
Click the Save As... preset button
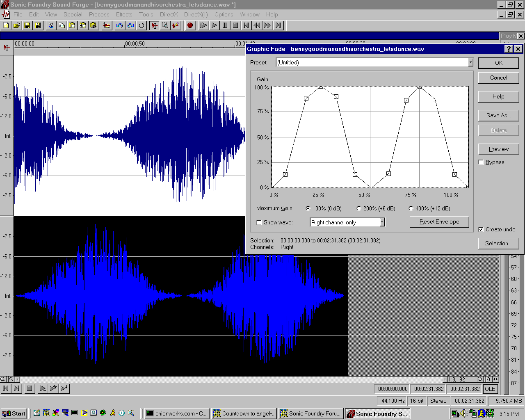click(x=499, y=115)
